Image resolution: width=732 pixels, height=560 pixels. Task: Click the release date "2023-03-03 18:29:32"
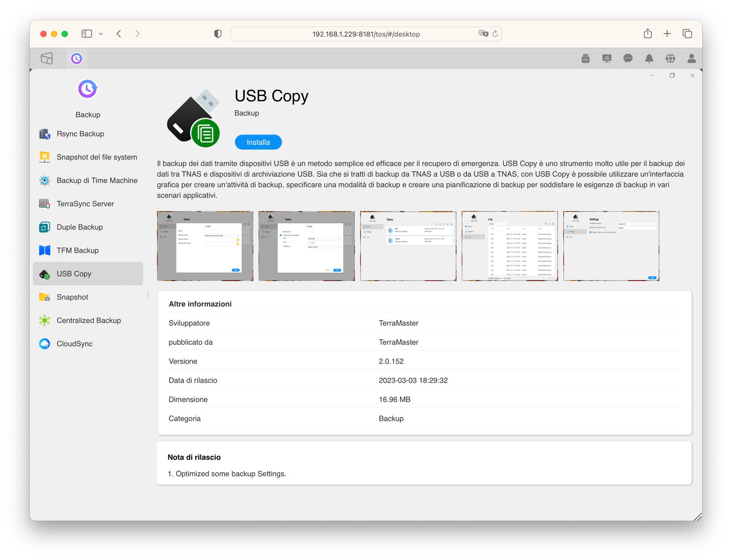click(x=413, y=381)
